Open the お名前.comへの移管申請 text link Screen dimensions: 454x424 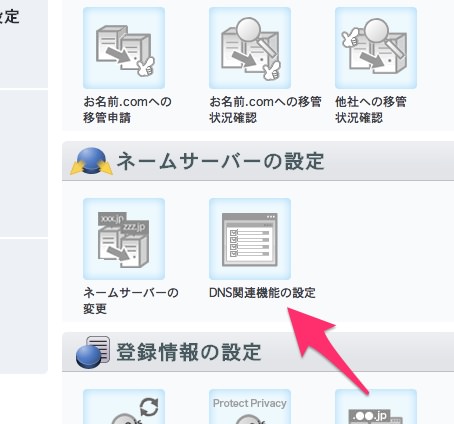click(x=127, y=110)
